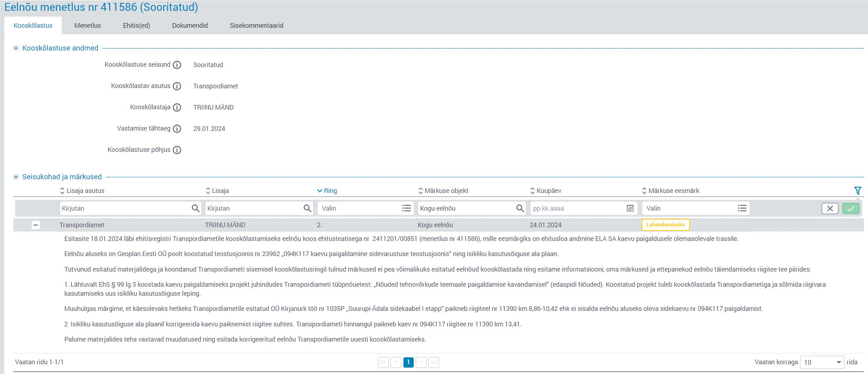
Task: Sort by Ring column header
Action: (x=327, y=191)
